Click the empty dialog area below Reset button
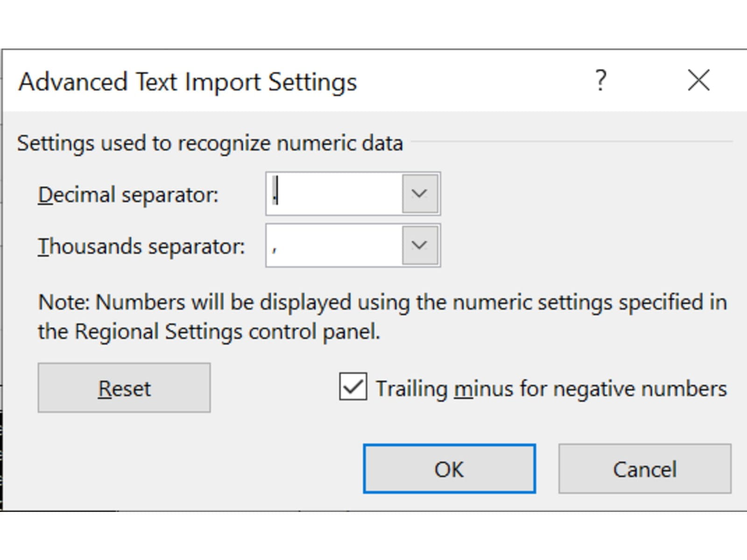Viewport: 747px width, 560px height. (x=124, y=462)
